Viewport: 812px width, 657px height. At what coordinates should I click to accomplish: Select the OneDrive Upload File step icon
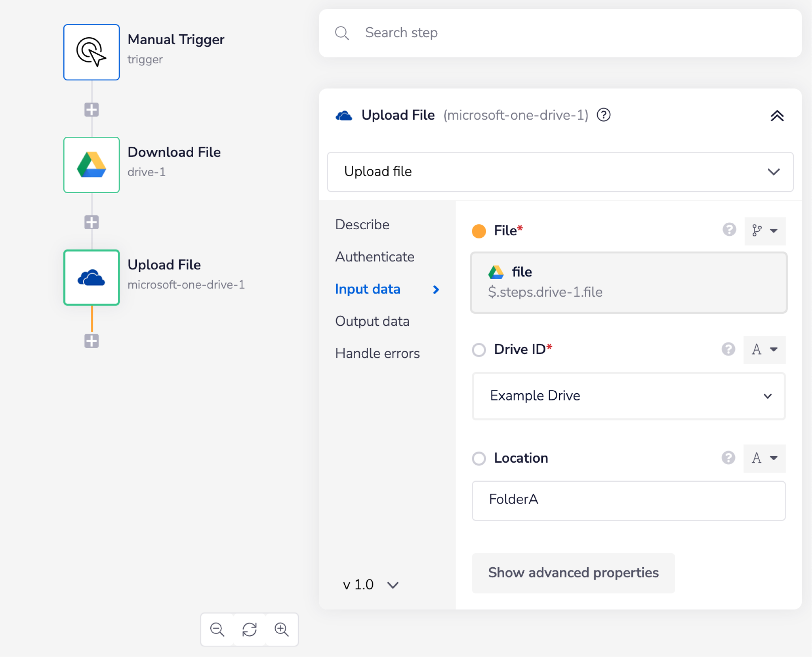91,278
